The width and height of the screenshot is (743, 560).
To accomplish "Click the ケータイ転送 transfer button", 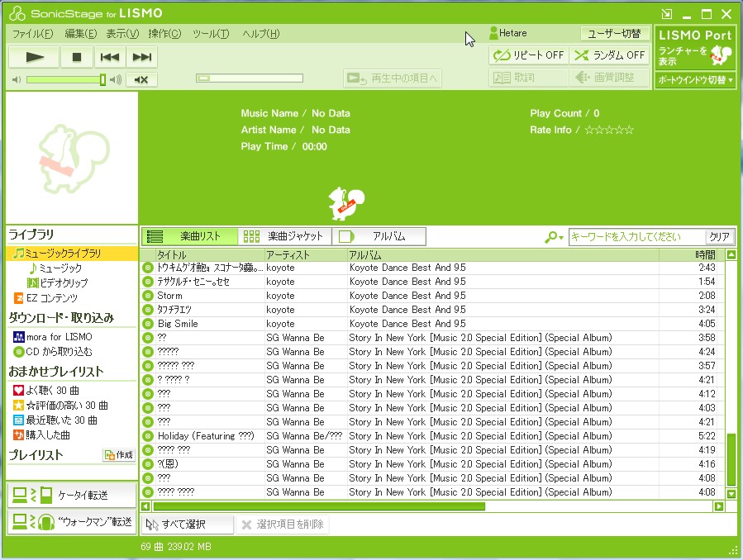I will click(72, 495).
